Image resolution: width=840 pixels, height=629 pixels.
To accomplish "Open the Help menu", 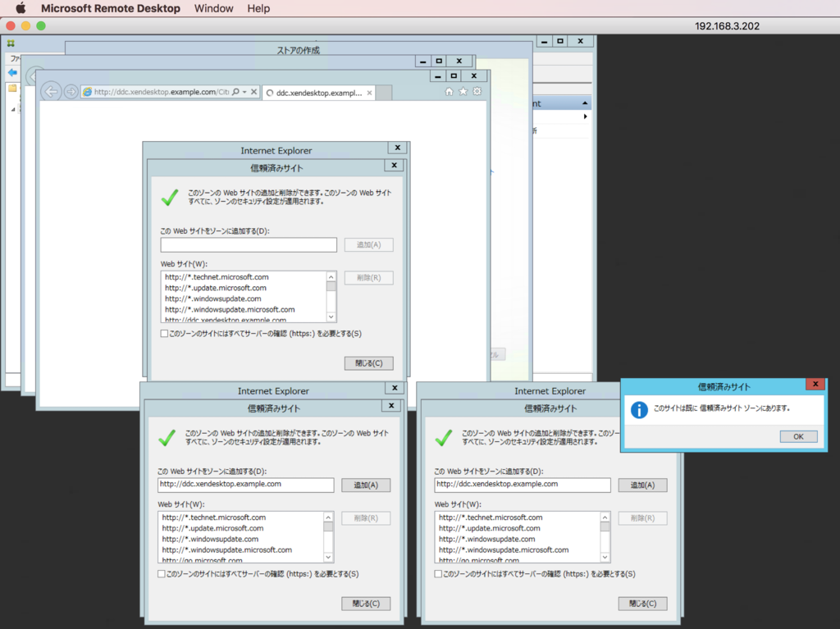I will pos(258,8).
